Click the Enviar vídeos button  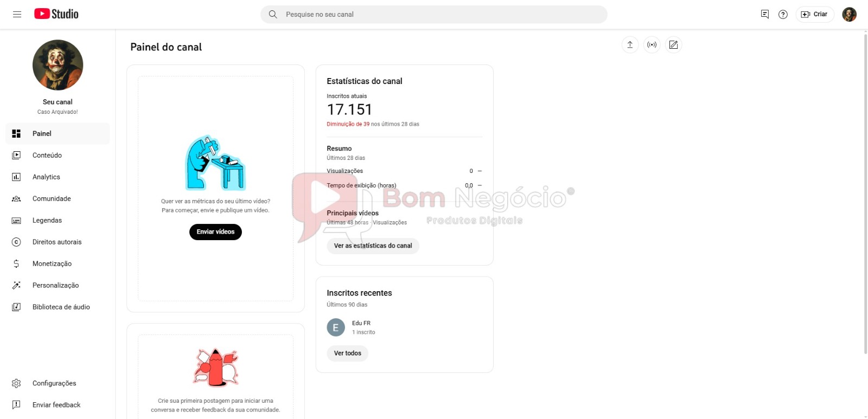[x=215, y=232]
